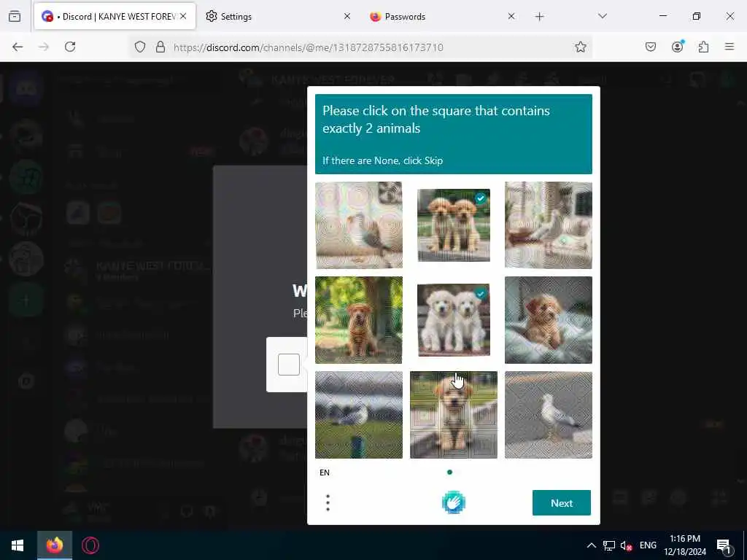Select the single sitting puppy tile
The height and width of the screenshot is (560, 747).
(454, 415)
